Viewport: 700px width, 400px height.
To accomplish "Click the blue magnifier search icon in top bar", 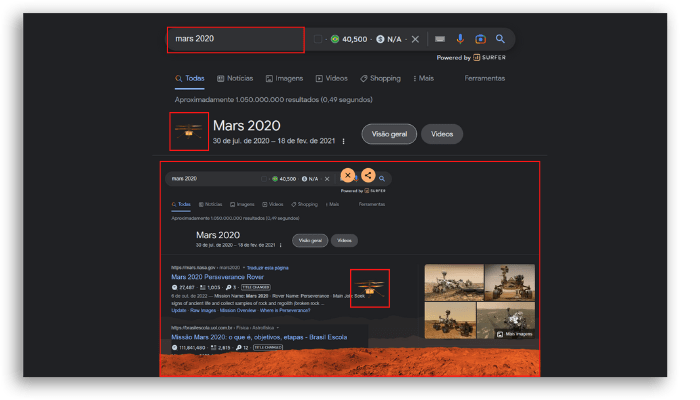I will (x=500, y=39).
